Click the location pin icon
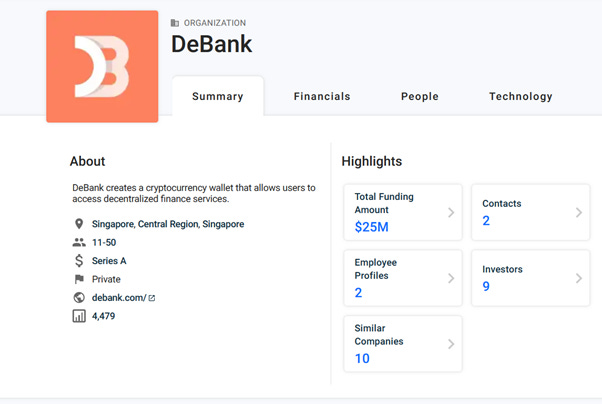The image size is (602, 404). tap(79, 224)
